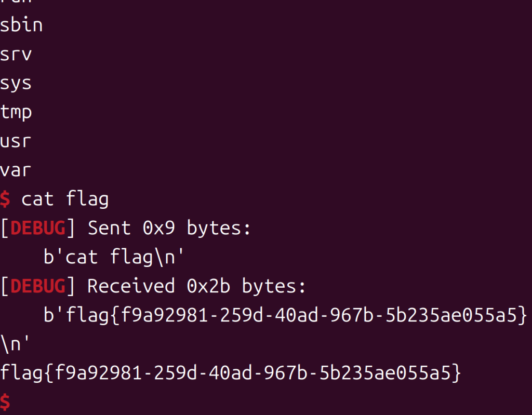Click the srv directory entry
Image resolution: width=532 pixels, height=415 pixels.
16,55
